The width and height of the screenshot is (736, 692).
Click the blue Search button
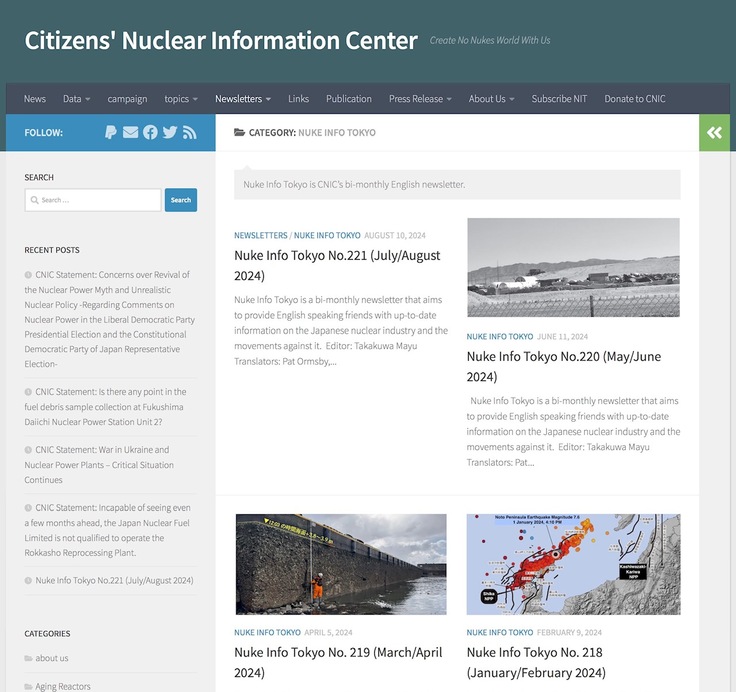(181, 200)
